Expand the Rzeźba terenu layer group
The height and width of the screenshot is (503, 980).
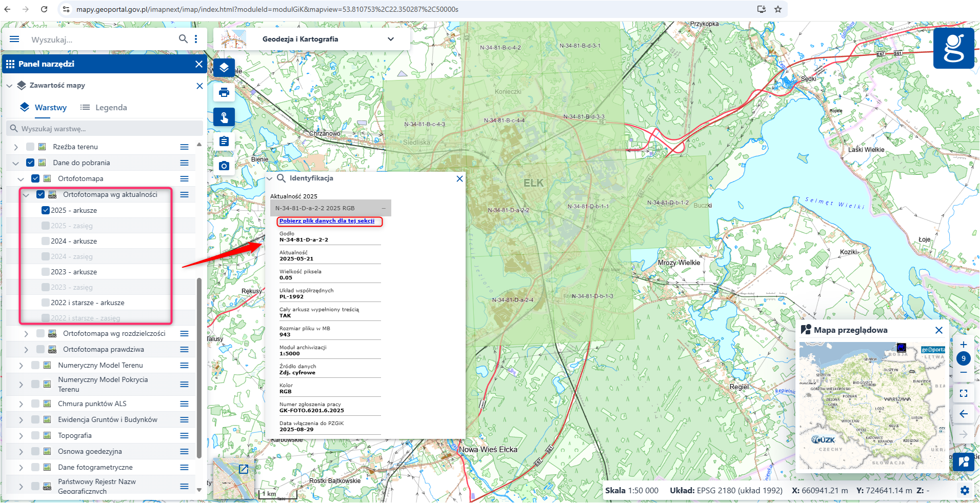click(16, 147)
